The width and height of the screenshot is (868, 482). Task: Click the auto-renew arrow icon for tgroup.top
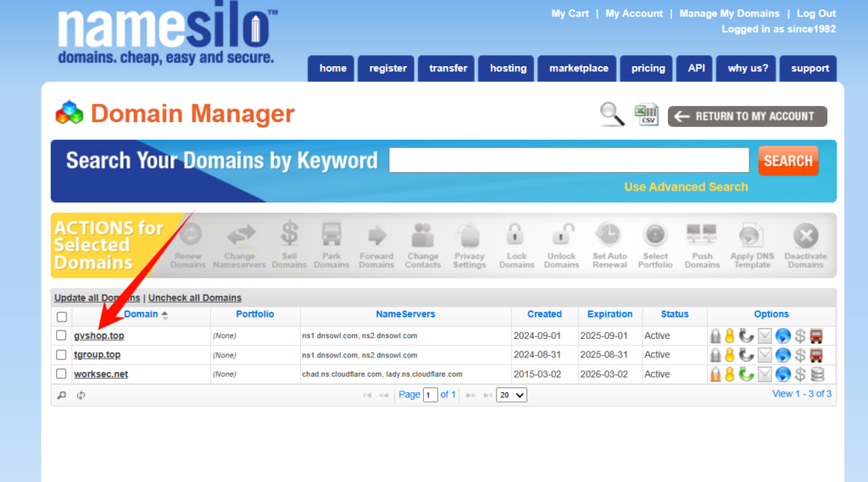click(x=746, y=355)
